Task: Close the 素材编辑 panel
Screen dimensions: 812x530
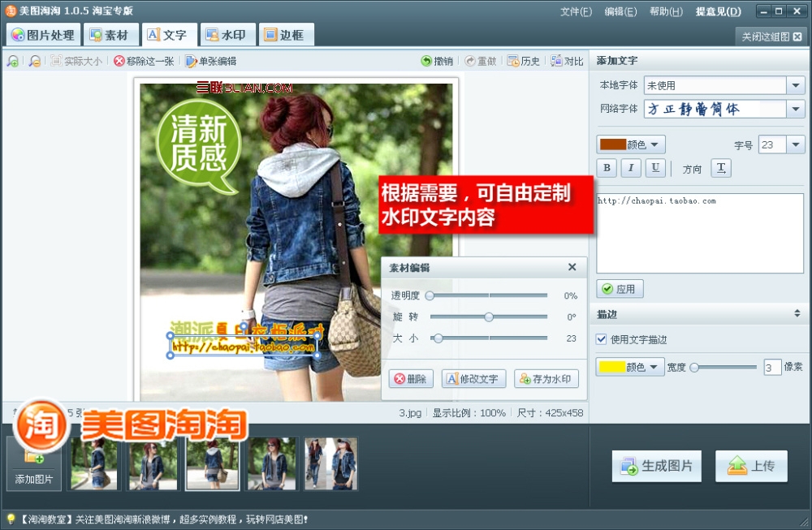Action: click(x=572, y=267)
